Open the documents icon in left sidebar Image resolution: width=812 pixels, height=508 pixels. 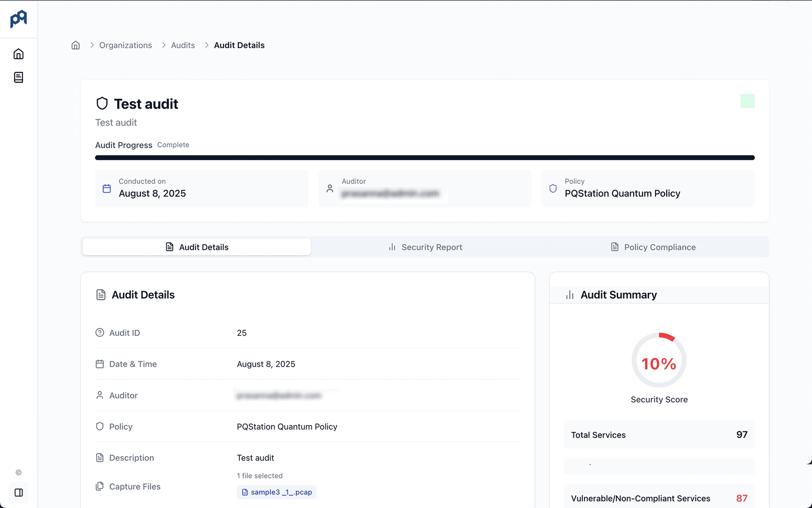tap(19, 77)
